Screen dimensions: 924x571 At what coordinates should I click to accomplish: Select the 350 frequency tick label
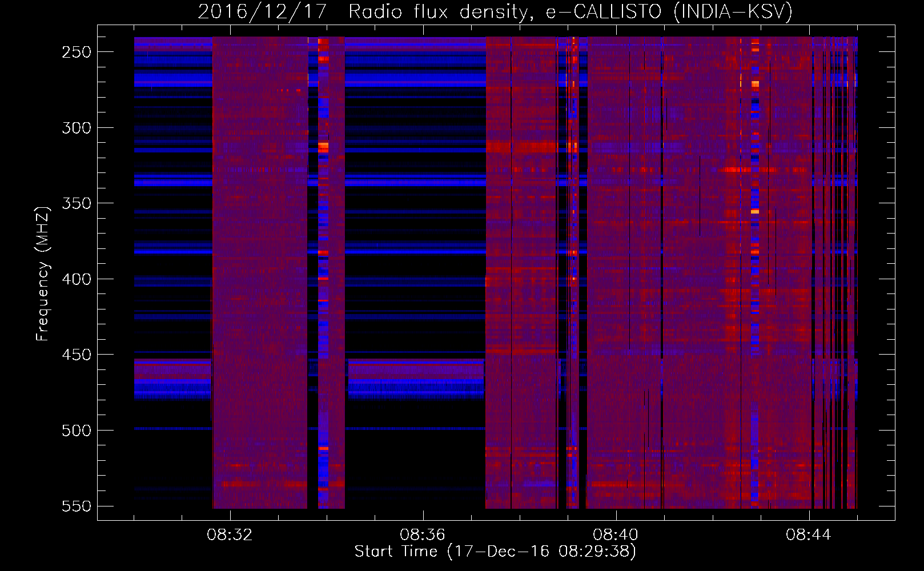tap(77, 203)
